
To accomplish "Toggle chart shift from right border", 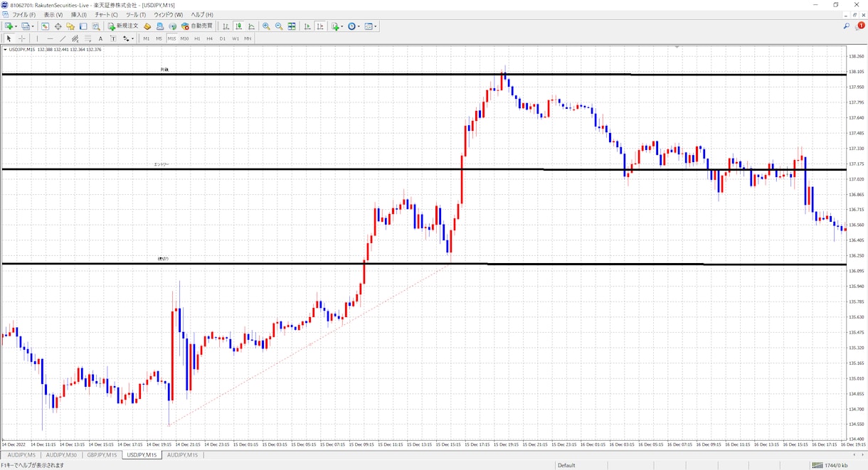I will [320, 26].
